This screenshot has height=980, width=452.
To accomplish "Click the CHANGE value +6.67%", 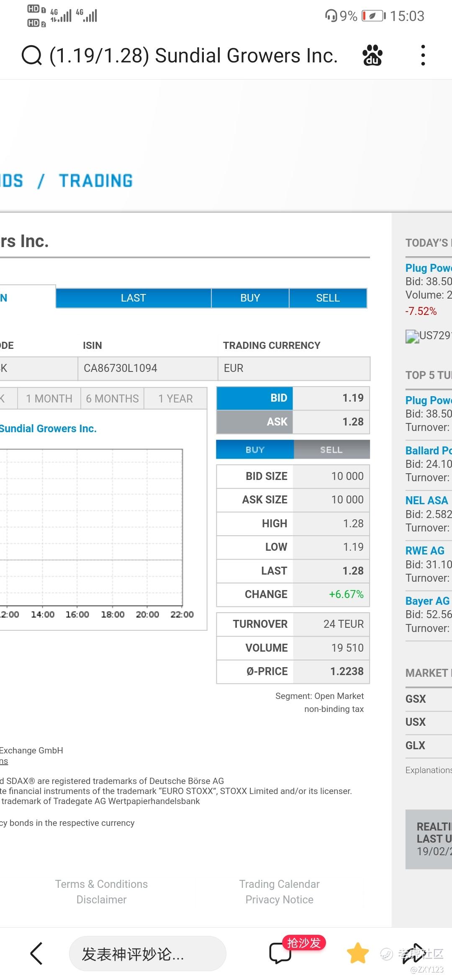I will (346, 594).
